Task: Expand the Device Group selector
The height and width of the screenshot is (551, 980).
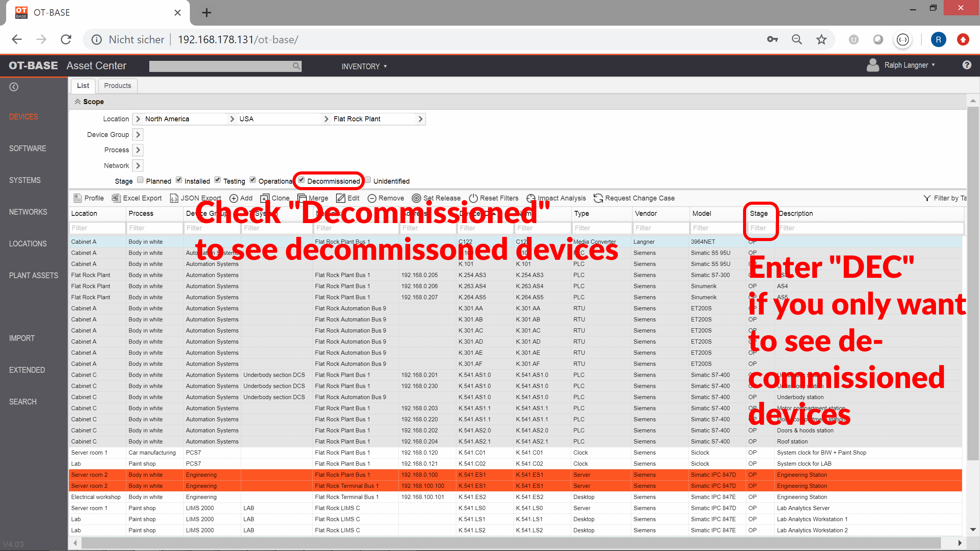Action: click(138, 135)
